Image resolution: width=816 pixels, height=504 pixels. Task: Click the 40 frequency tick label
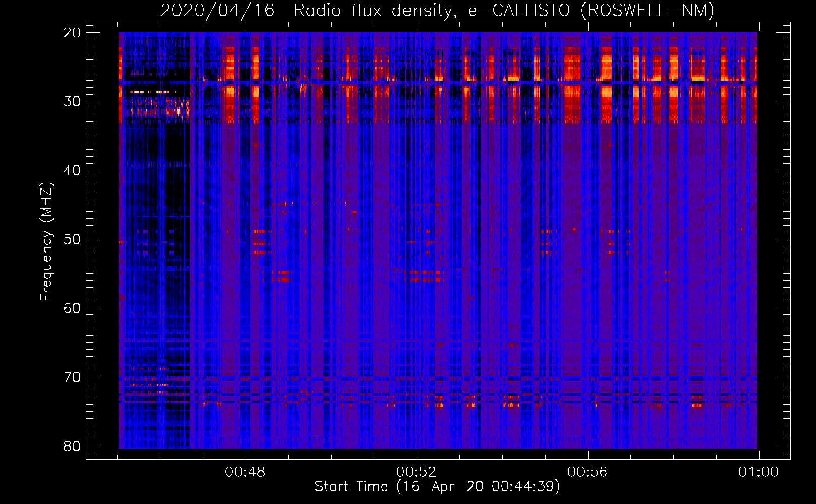pos(72,170)
